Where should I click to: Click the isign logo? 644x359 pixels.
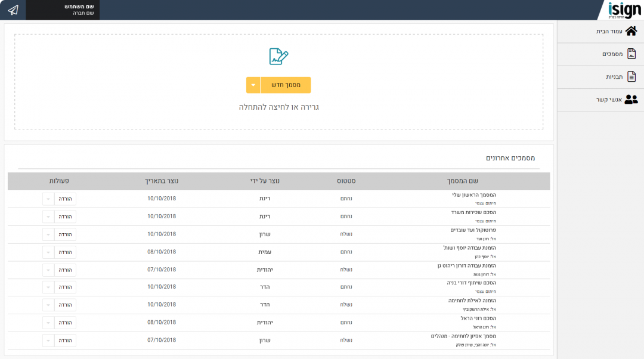(x=624, y=10)
